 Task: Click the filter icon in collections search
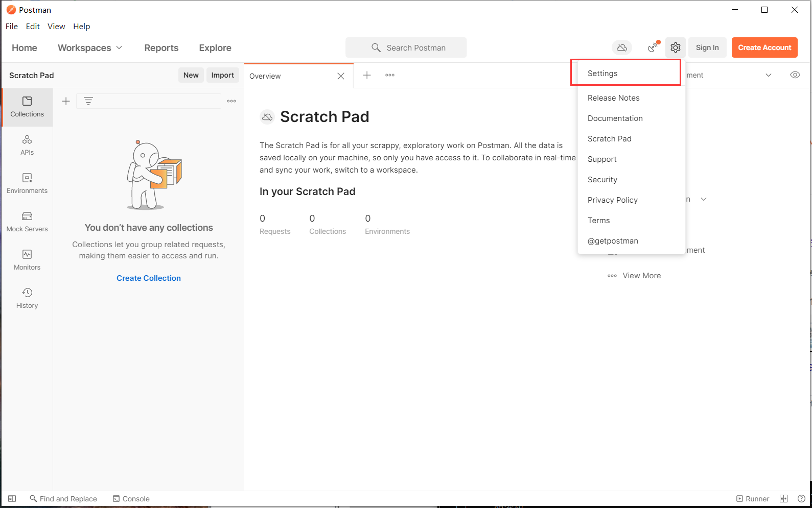point(88,101)
